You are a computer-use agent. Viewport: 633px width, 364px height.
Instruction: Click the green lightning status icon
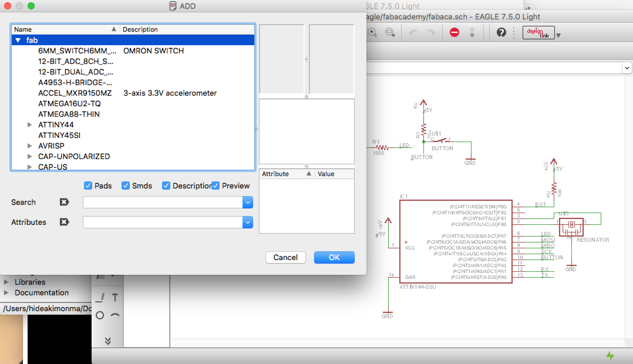[610, 356]
